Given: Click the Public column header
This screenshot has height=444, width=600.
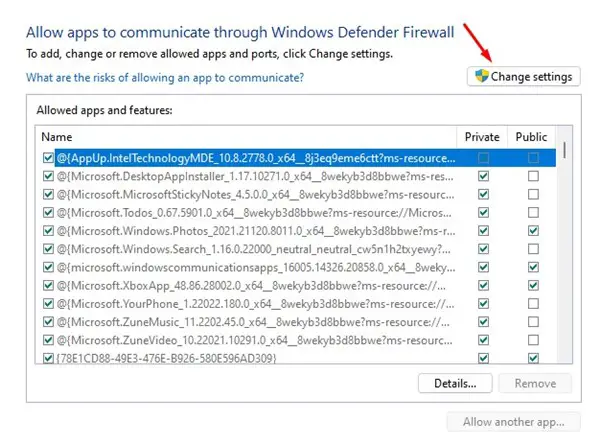Looking at the screenshot, I should coord(531,137).
